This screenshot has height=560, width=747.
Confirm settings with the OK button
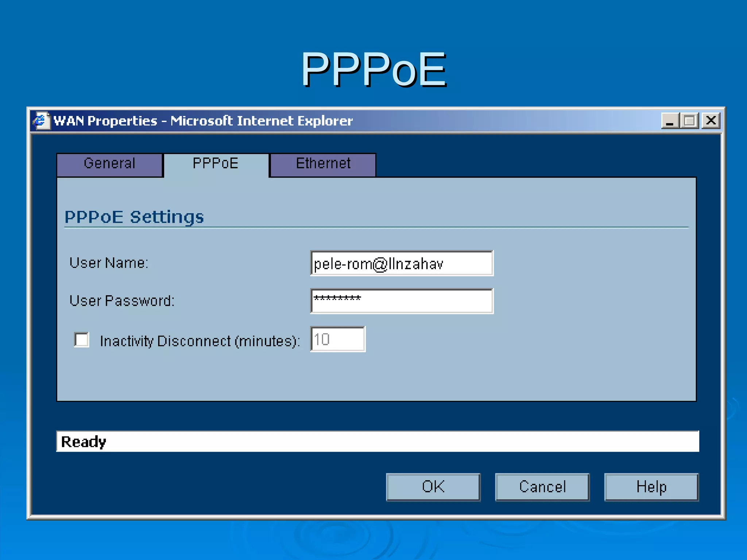(x=433, y=487)
